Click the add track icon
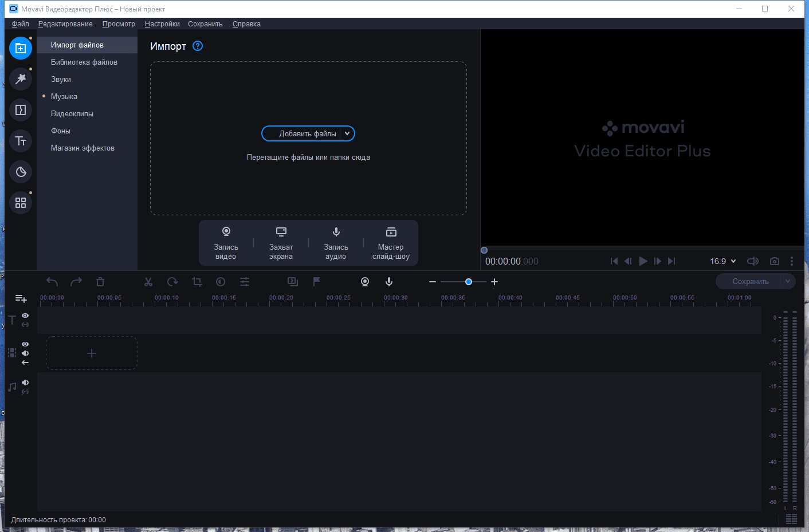 21,298
